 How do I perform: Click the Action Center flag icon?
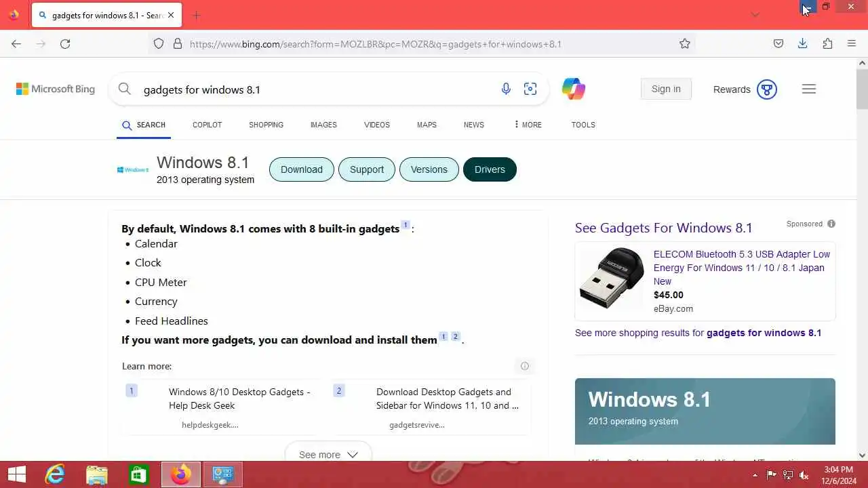(x=771, y=475)
